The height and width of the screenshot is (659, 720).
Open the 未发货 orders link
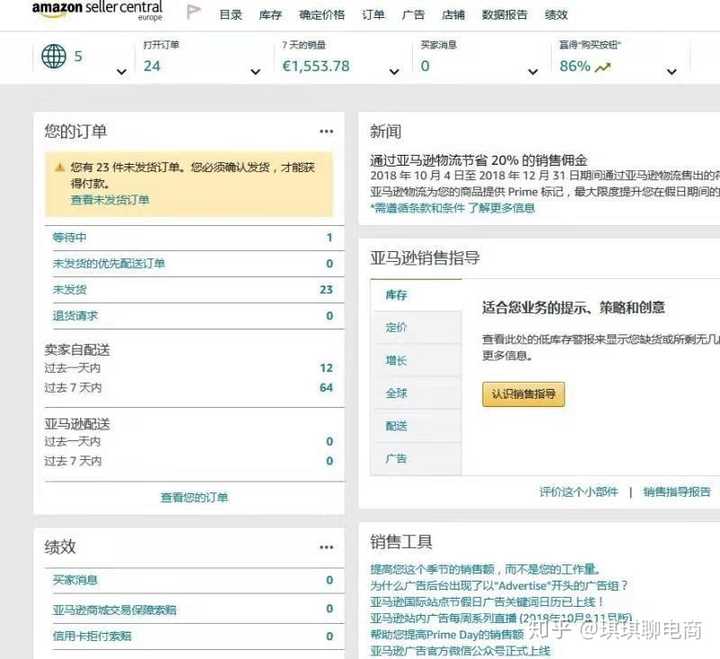(69, 290)
